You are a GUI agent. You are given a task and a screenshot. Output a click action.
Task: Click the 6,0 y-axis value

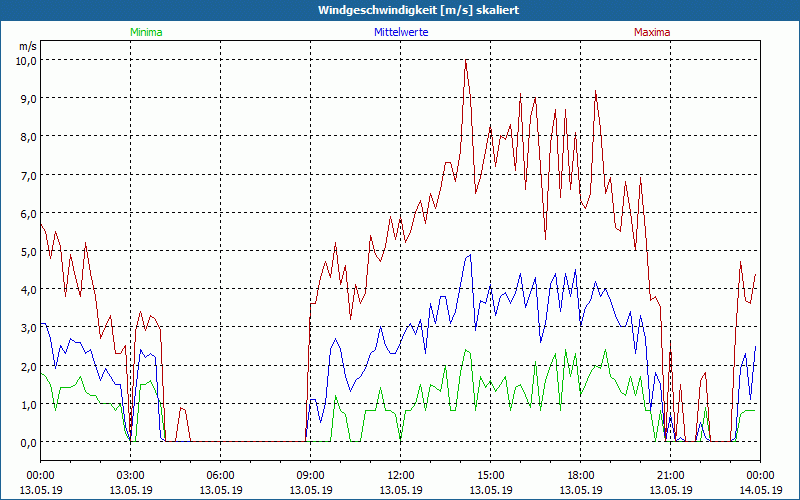(29, 214)
